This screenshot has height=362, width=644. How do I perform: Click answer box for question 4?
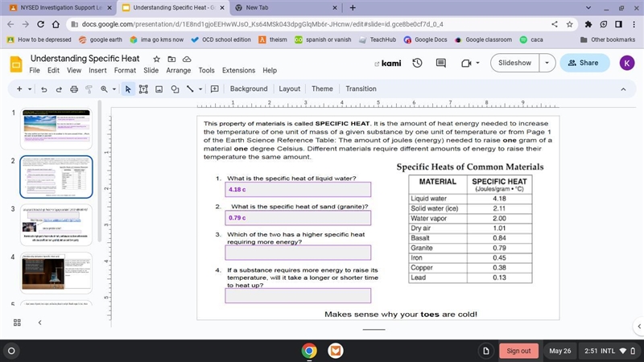click(298, 295)
